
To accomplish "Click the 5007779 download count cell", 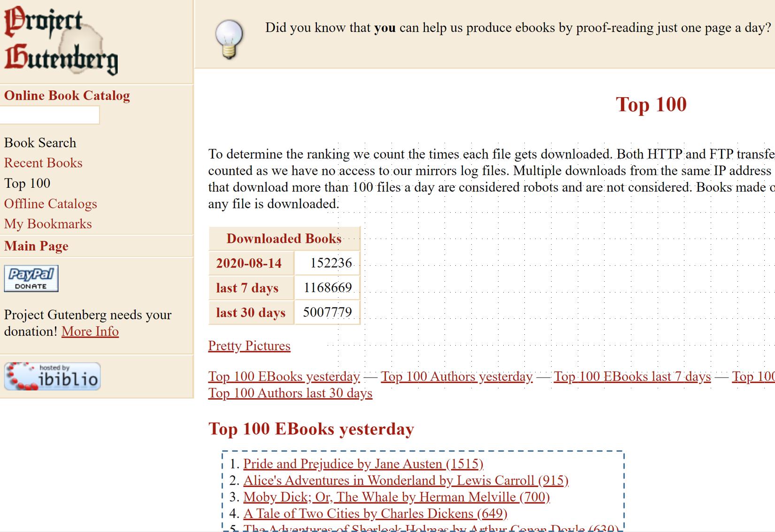I will click(x=327, y=313).
